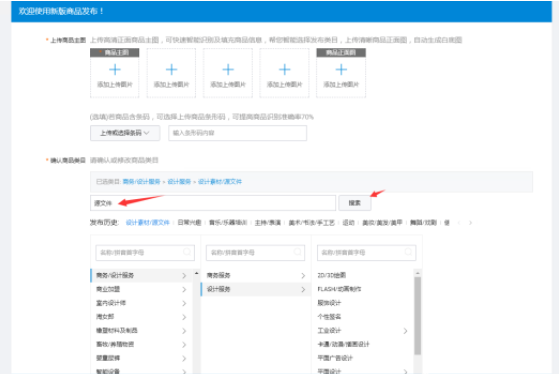
Task: Open the 上传或选择条码 dropdown
Action: pyautogui.click(x=125, y=133)
